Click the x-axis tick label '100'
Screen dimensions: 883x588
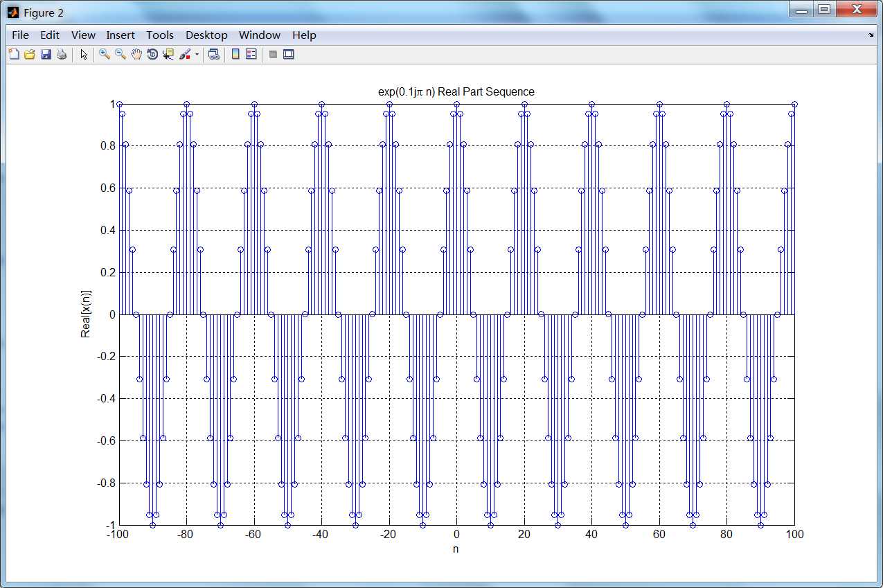click(x=794, y=535)
